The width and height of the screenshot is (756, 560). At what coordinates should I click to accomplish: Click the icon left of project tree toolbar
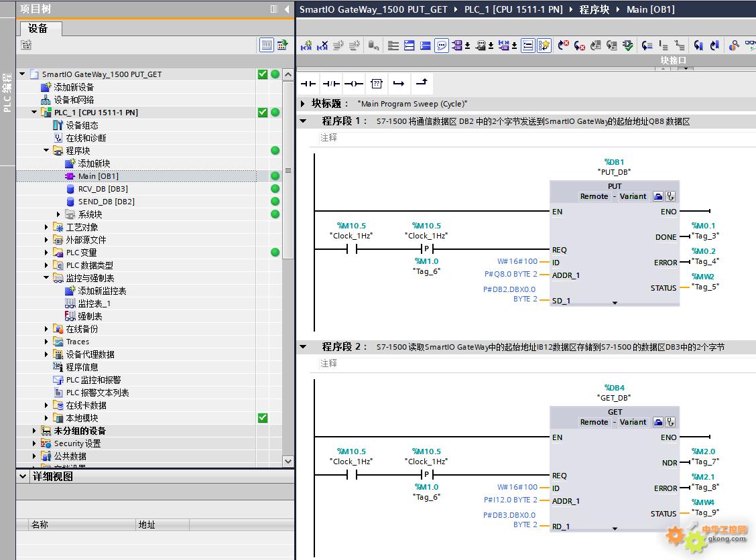click(27, 45)
